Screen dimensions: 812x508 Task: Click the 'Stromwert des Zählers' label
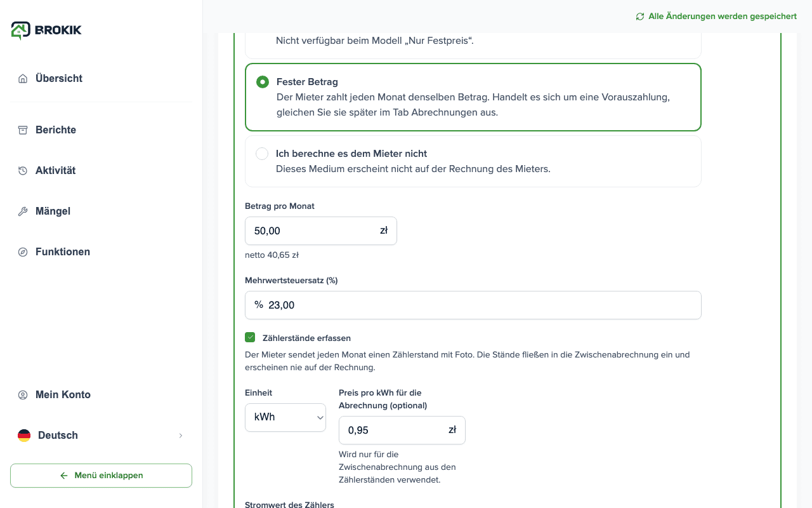[289, 505]
